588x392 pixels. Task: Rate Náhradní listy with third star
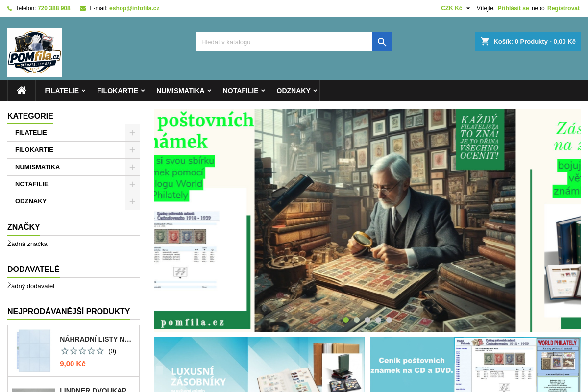(x=82, y=351)
